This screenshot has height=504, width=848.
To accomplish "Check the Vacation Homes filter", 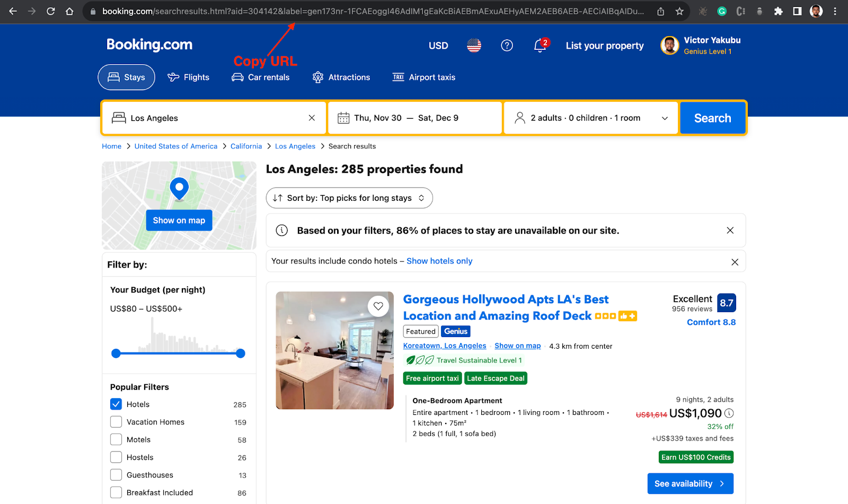I will [x=116, y=422].
